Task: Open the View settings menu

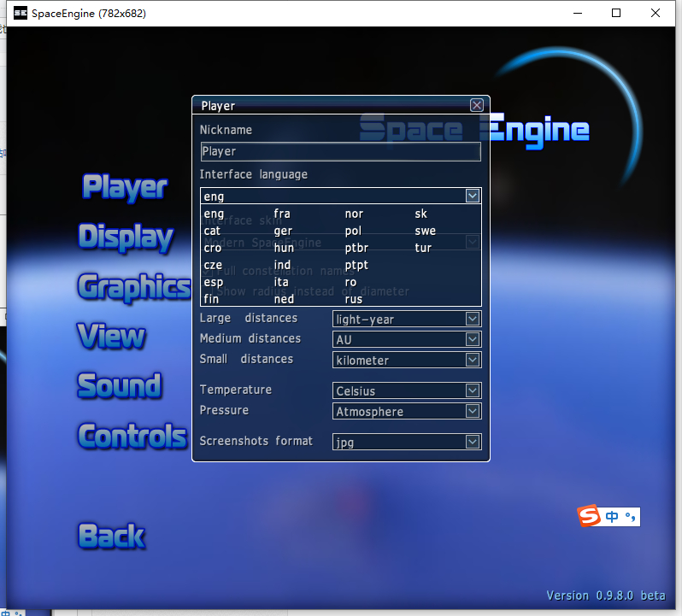Action: coord(111,336)
